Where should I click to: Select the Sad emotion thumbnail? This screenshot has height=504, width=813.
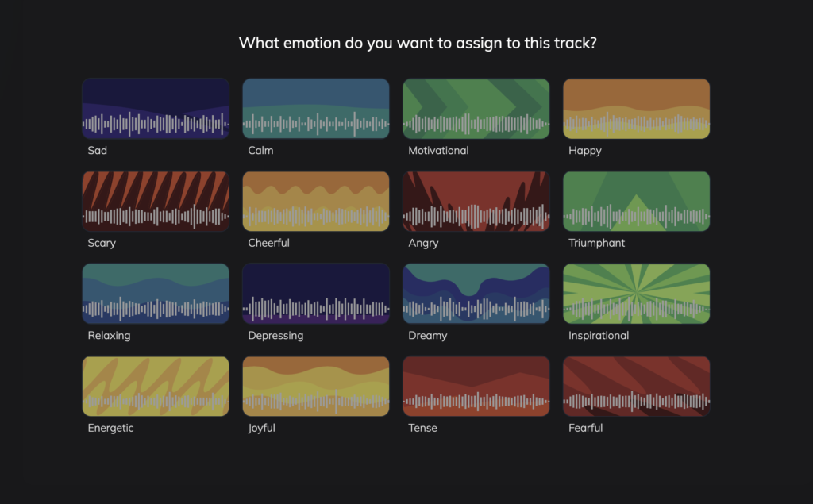[x=156, y=109]
